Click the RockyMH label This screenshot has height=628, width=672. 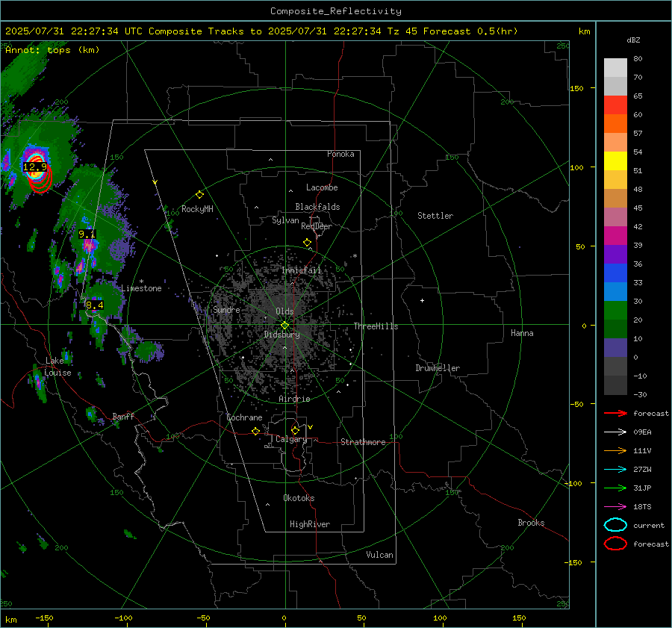point(197,210)
